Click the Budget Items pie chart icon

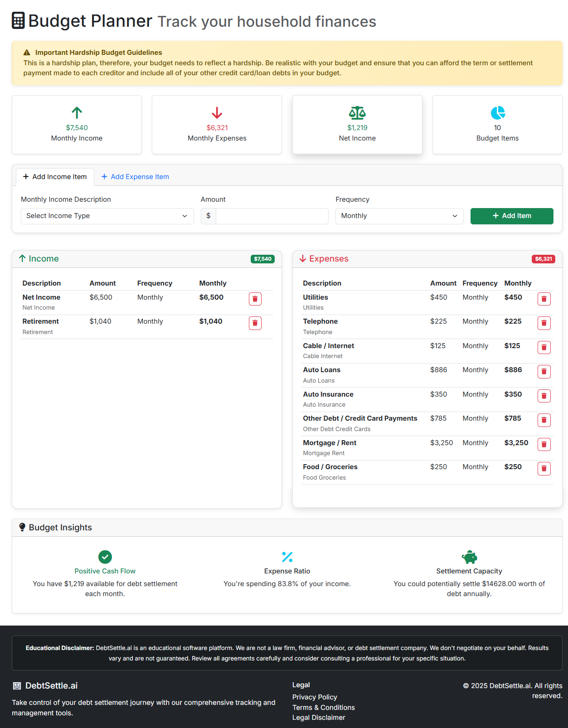click(x=497, y=112)
